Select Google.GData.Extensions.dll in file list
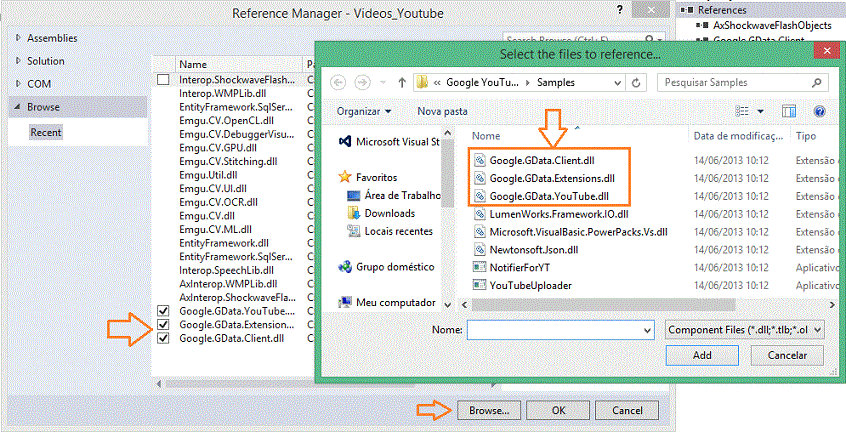Screen dimensions: 846x432 pyautogui.click(x=552, y=178)
